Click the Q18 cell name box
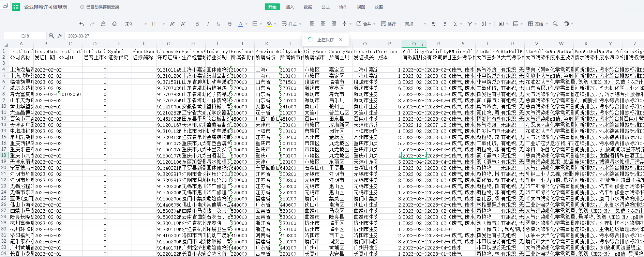644x257 pixels. (25, 36)
